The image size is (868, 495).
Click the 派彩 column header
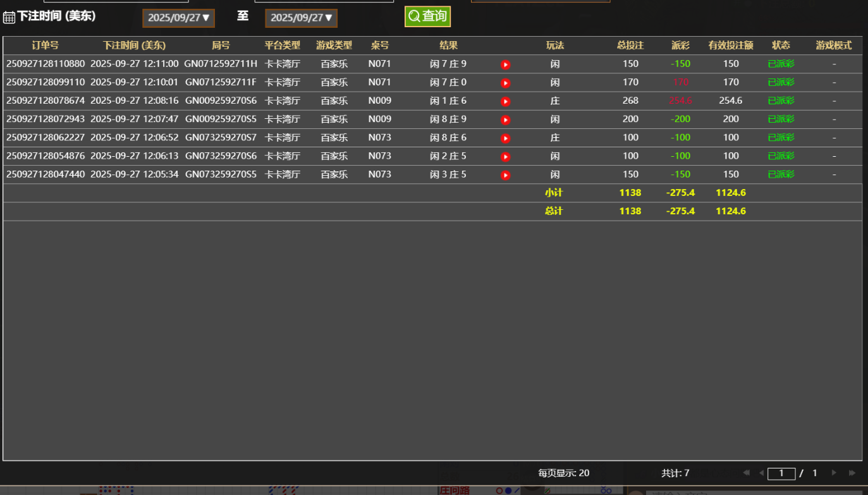(x=680, y=46)
